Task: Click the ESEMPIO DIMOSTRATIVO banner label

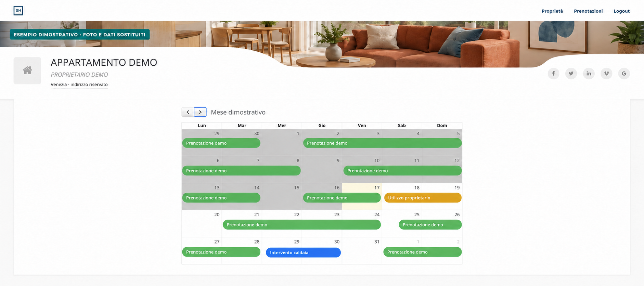Action: pos(79,35)
